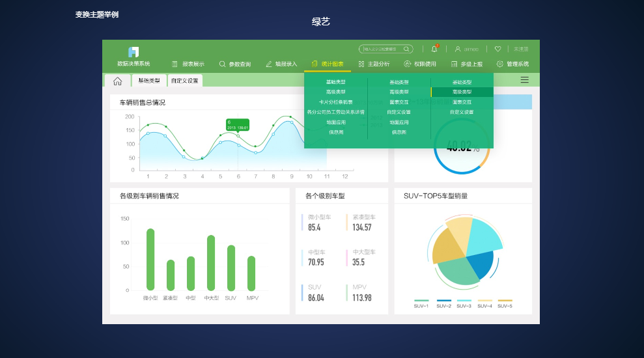Open the notification bell icon
Image resolution: width=644 pixels, height=358 pixels.
[434, 49]
